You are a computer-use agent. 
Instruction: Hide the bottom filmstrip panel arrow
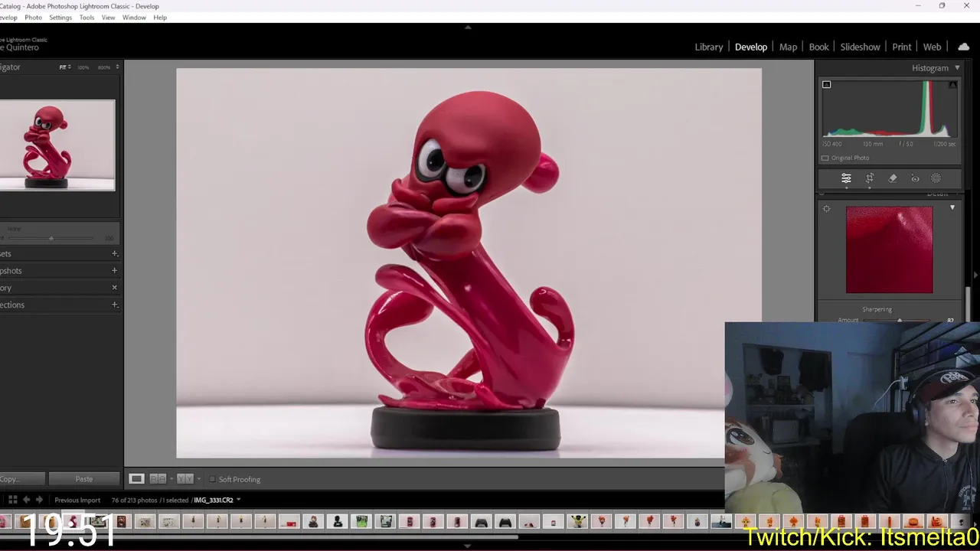(x=468, y=546)
